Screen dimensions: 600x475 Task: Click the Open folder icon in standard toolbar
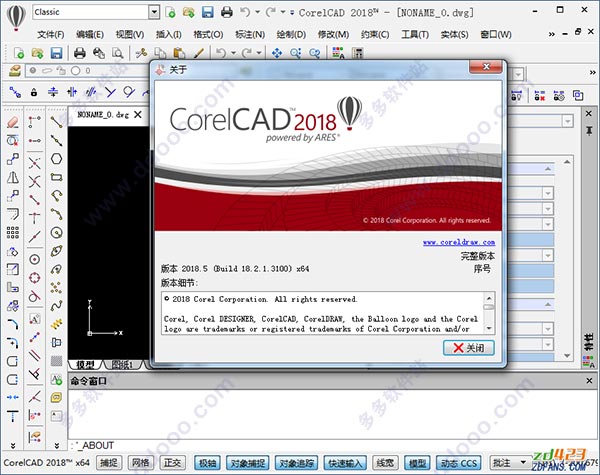[x=38, y=53]
